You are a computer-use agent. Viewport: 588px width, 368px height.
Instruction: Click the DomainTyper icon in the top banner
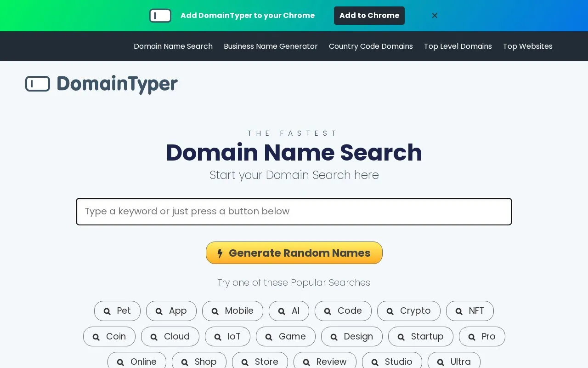point(160,16)
